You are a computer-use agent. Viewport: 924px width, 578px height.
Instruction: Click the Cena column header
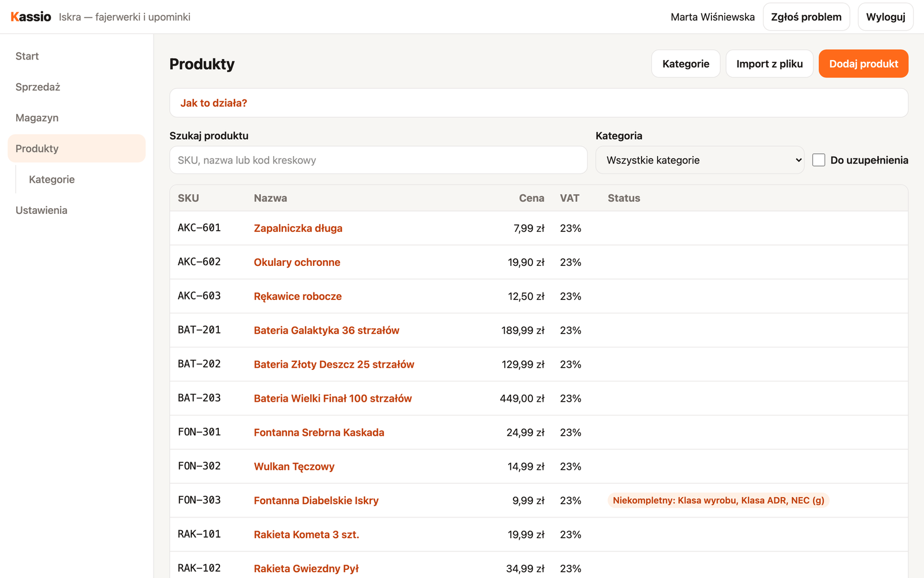(531, 198)
